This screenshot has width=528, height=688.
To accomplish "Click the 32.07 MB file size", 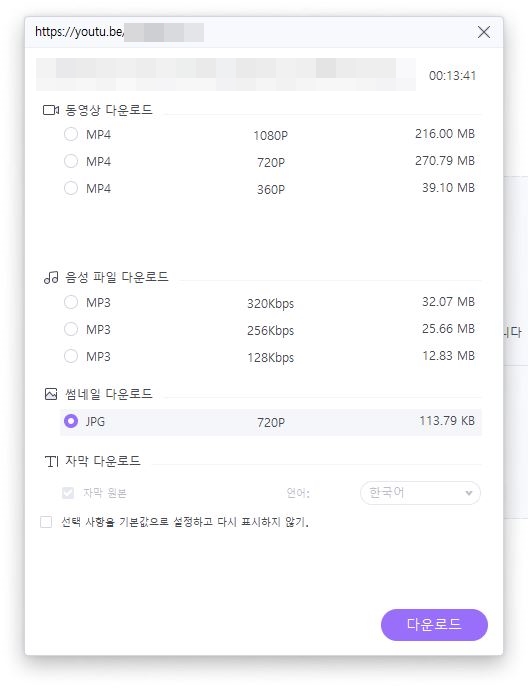I will click(x=449, y=302).
